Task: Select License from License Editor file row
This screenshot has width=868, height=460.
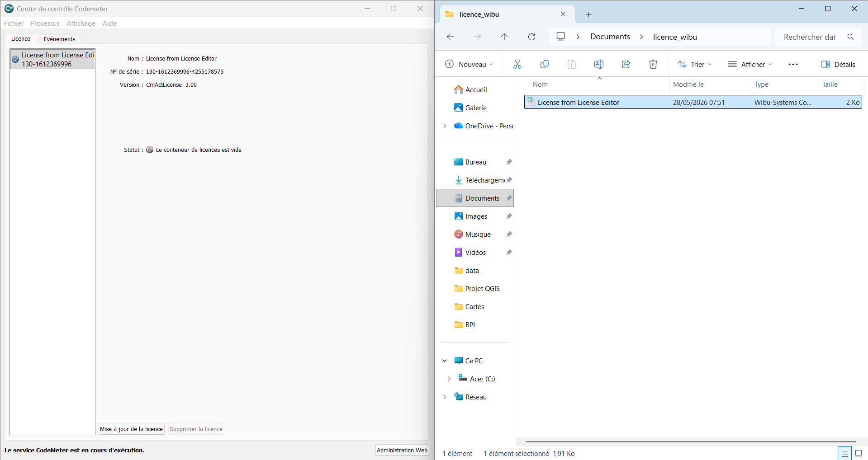Action: 693,102
